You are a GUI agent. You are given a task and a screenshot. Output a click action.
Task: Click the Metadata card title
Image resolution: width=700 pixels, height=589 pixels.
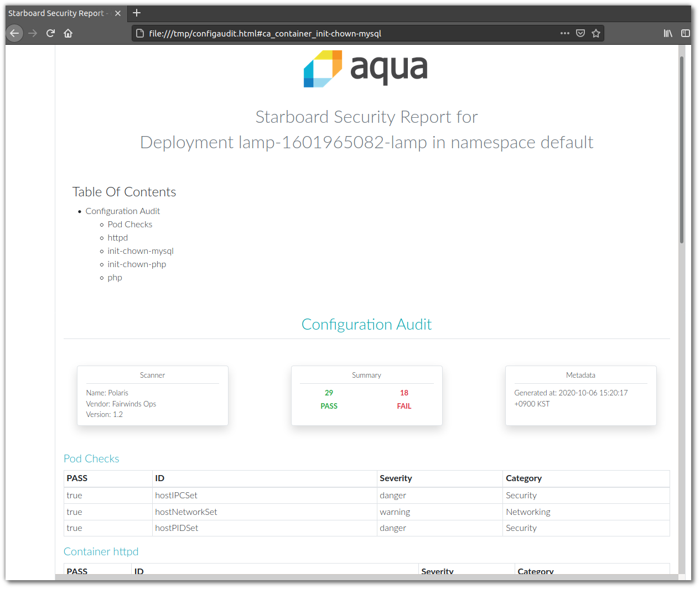pyautogui.click(x=580, y=375)
